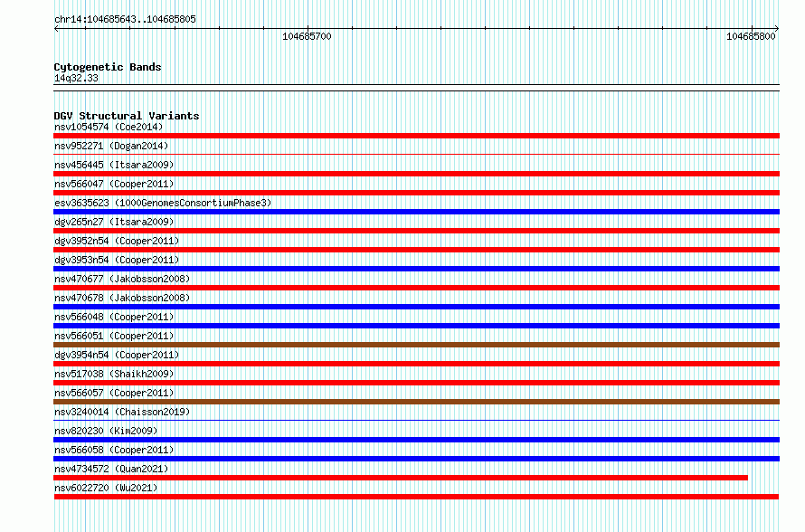The height and width of the screenshot is (532, 805).
Task: Select the nsv566048 blue bar
Action: click(416, 326)
